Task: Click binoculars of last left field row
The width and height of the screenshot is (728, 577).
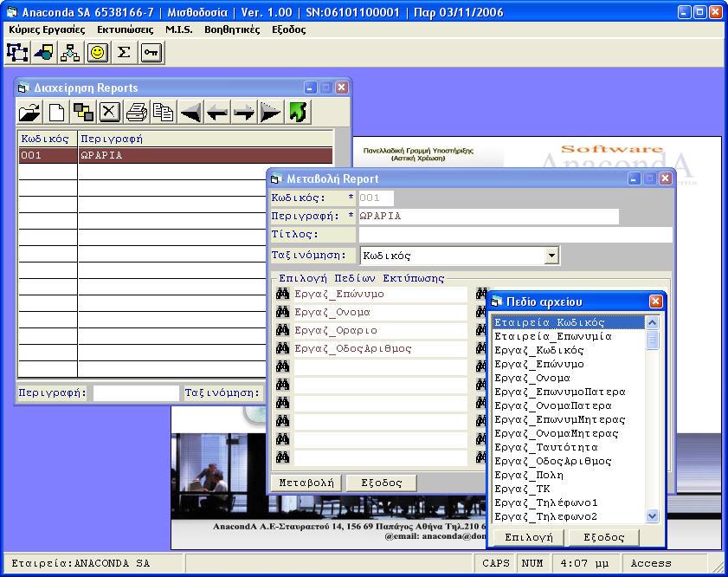Action: pyautogui.click(x=282, y=457)
